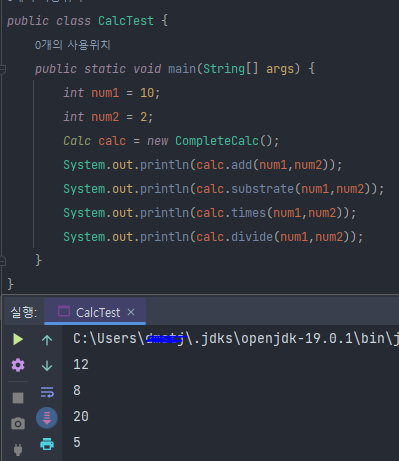399x461 pixels.
Task: Click 'int num1 = 10;' line
Action: click(112, 93)
